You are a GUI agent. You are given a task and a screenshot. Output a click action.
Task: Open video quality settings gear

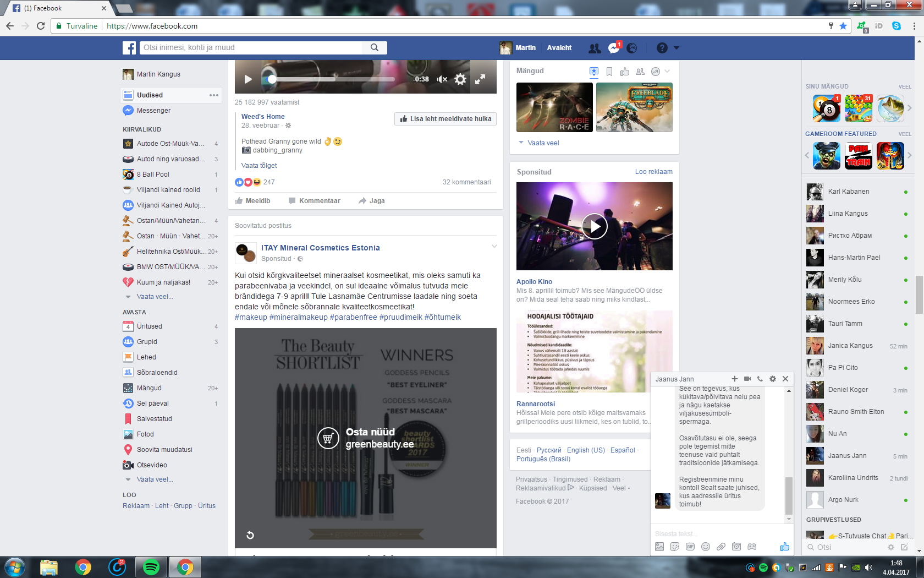[460, 79]
